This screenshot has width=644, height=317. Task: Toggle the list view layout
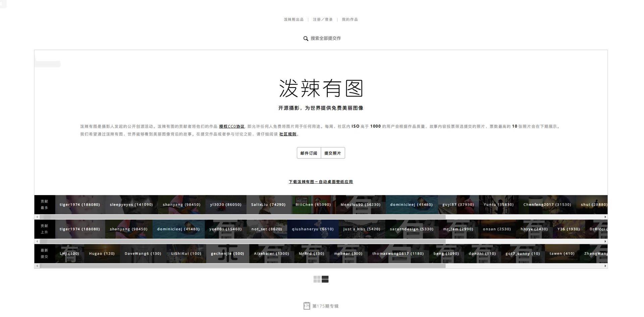[325, 279]
